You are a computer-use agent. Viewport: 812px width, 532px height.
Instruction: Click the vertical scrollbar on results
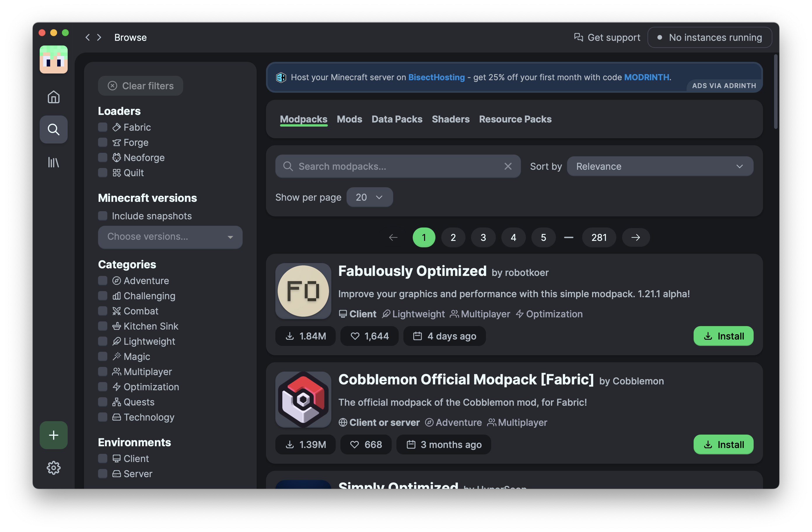775,92
